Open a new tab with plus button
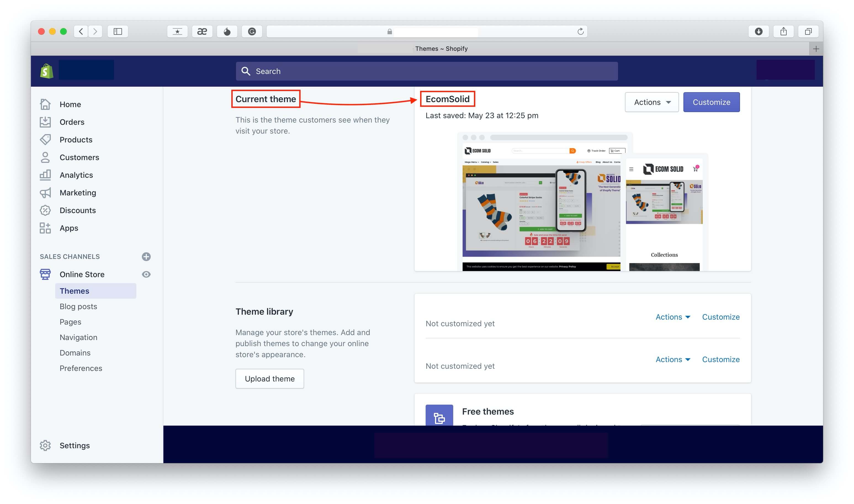The height and width of the screenshot is (504, 854). (x=816, y=49)
